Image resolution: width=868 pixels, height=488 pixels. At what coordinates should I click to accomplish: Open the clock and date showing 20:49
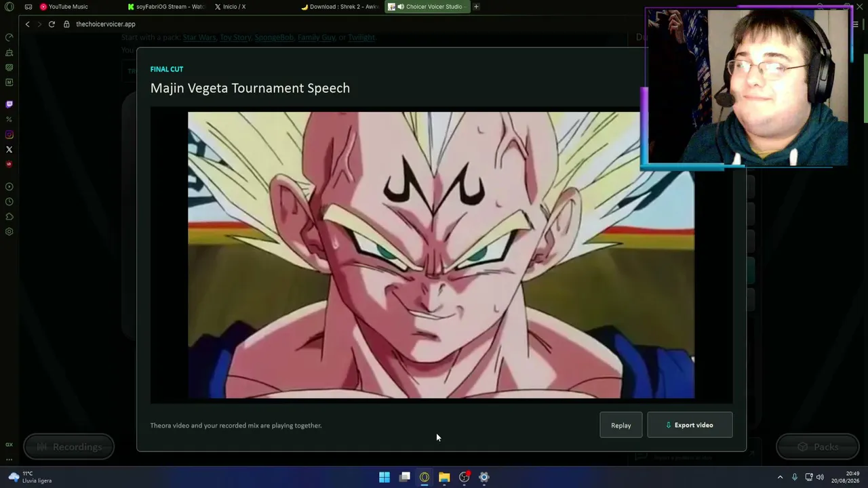pyautogui.click(x=846, y=477)
